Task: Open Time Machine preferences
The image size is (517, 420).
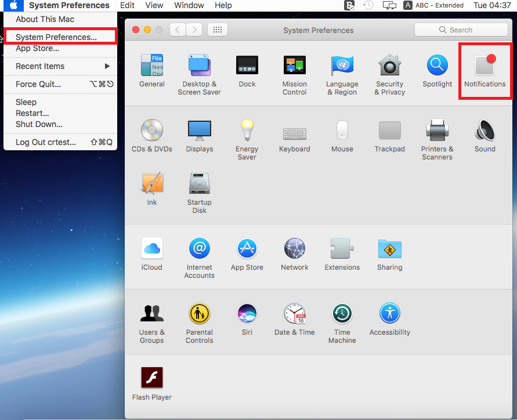Action: [x=342, y=323]
